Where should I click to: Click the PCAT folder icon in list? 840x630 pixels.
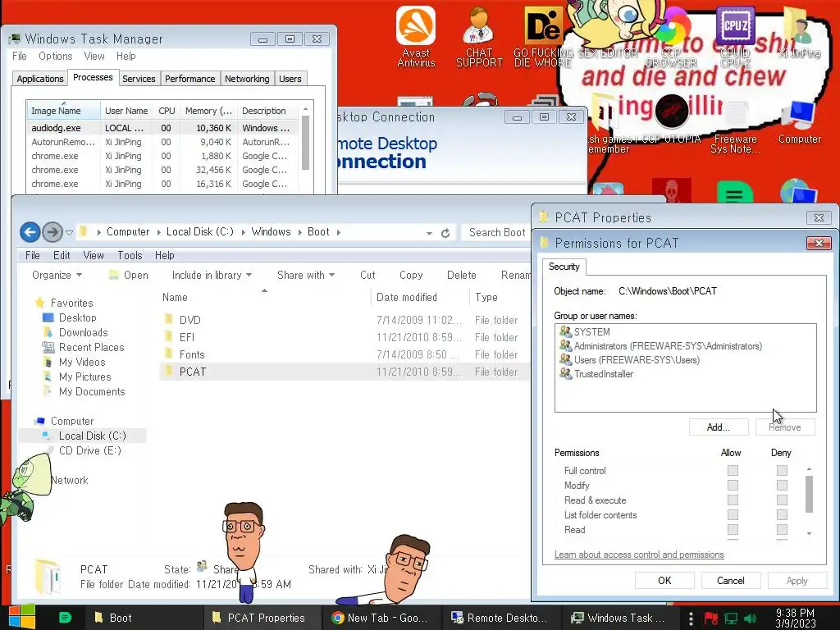point(169,372)
